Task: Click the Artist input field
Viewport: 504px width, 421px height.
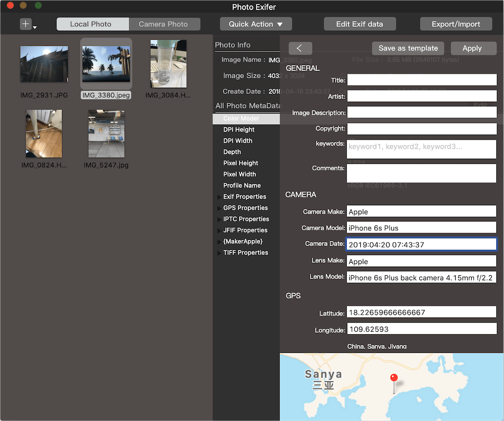Action: [422, 96]
